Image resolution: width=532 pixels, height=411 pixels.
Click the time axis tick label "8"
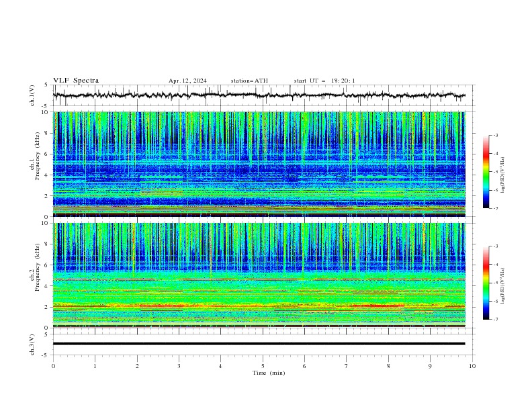tap(388, 366)
